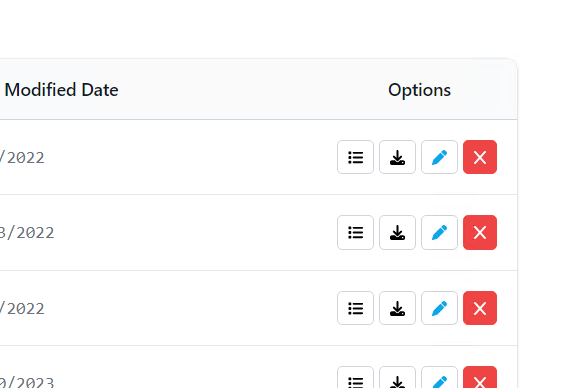Open list view for third row

355,308
